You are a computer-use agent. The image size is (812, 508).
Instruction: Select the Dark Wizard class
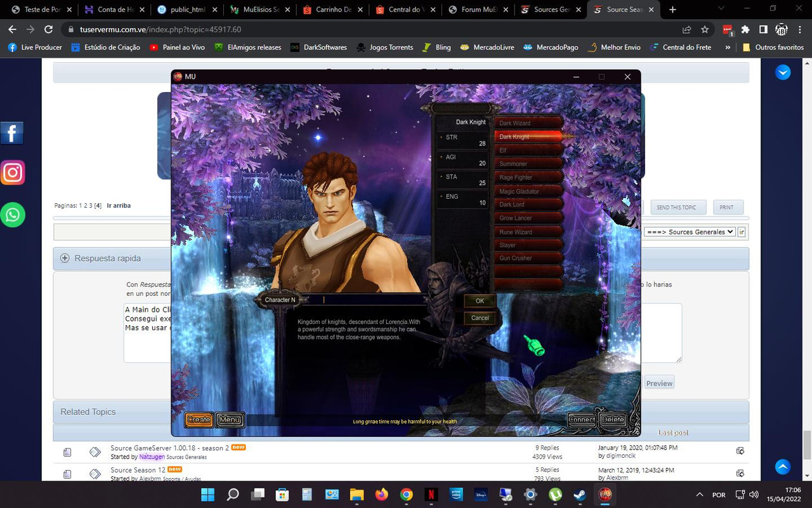coord(528,123)
